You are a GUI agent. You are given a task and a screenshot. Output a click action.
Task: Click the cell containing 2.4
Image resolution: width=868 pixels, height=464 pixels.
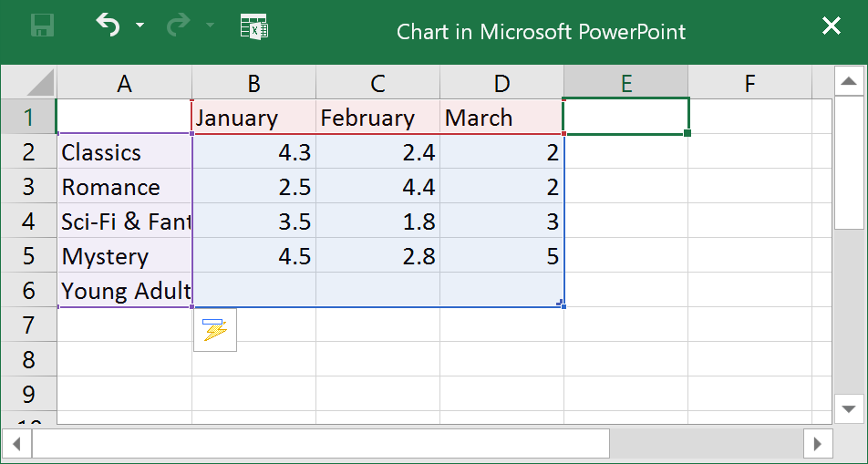coord(378,151)
